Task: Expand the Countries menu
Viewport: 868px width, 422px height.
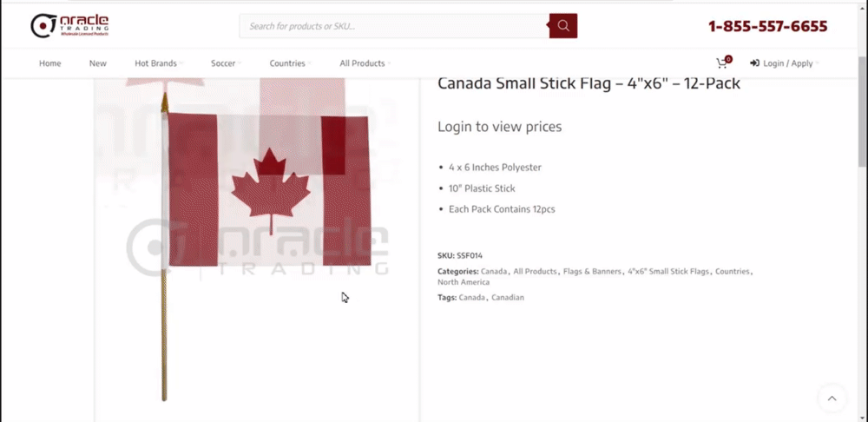Action: pos(288,63)
